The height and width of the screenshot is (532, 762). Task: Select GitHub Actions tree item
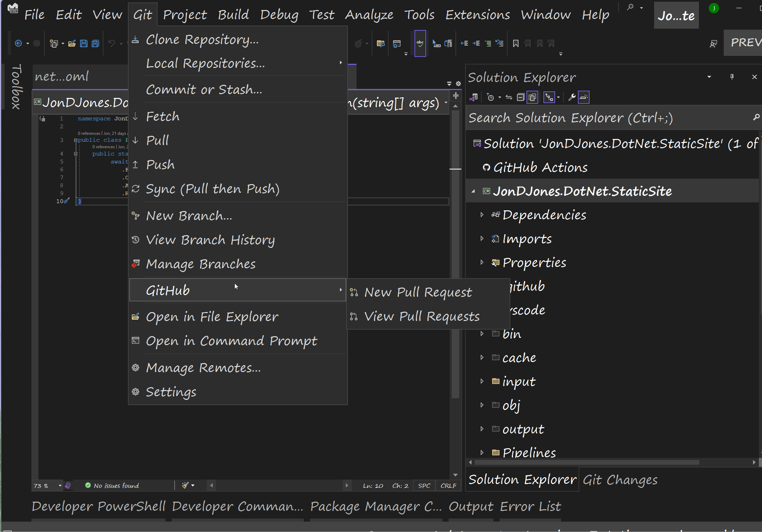(540, 167)
